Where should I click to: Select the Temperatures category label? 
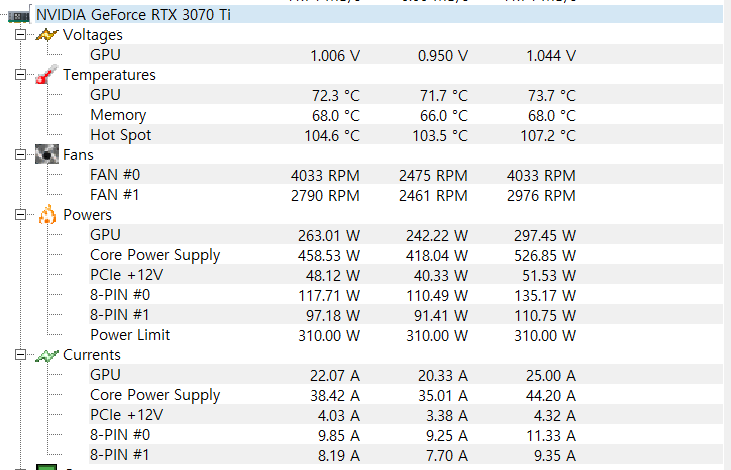tap(110, 75)
